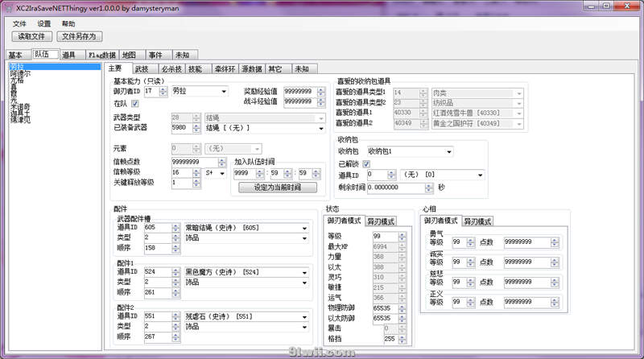Click stepper arrows on 御刃者ID field
The width and height of the screenshot is (644, 359).
click(x=165, y=91)
